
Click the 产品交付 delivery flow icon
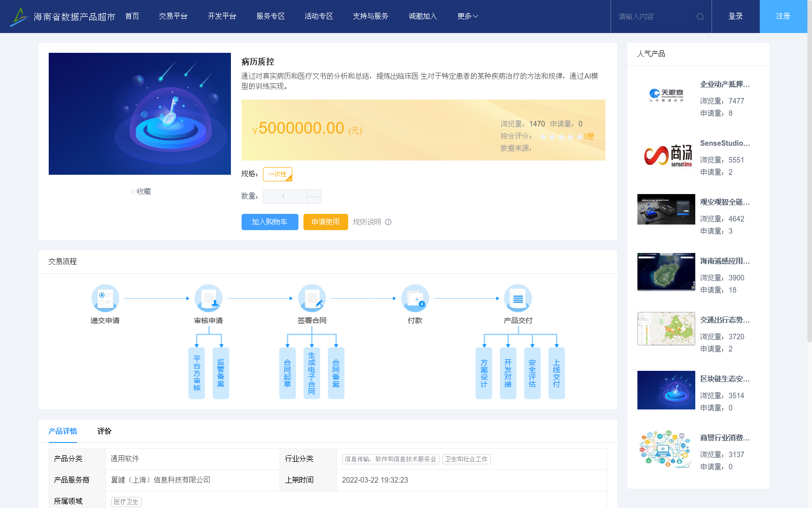518,298
